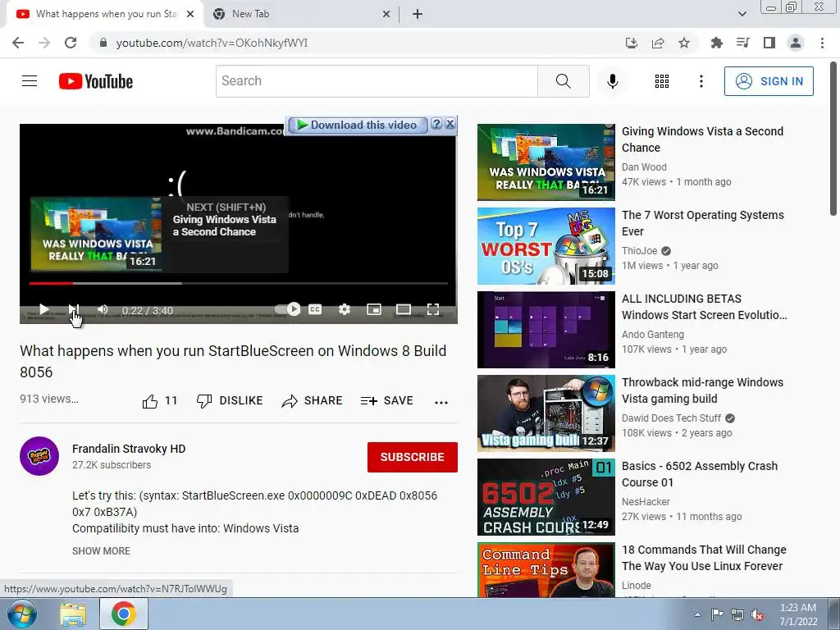Open the media control icon in toolbar
Screen dimensions: 840x630
click(742, 43)
